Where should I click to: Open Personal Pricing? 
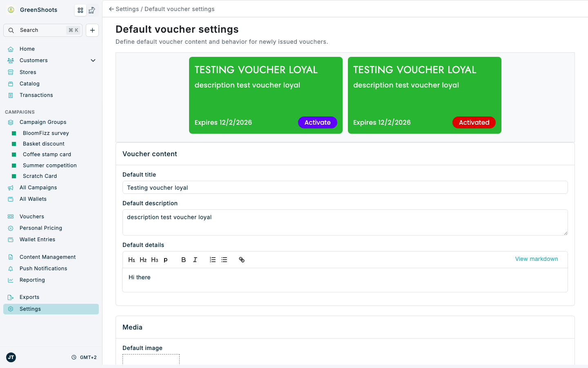[x=51, y=228]
